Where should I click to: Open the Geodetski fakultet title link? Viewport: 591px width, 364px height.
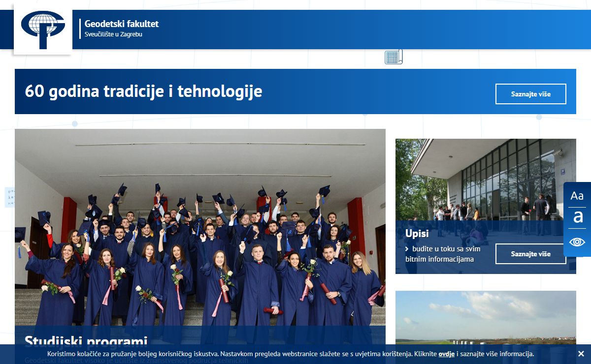[x=122, y=24]
